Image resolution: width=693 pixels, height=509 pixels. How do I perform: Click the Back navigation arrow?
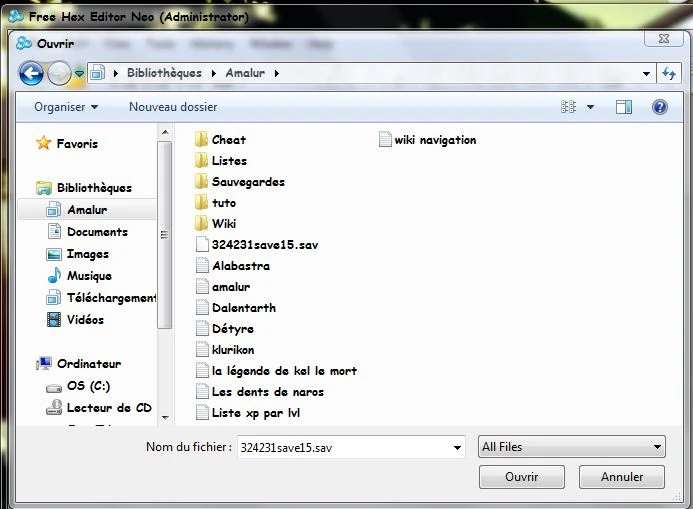tap(31, 73)
